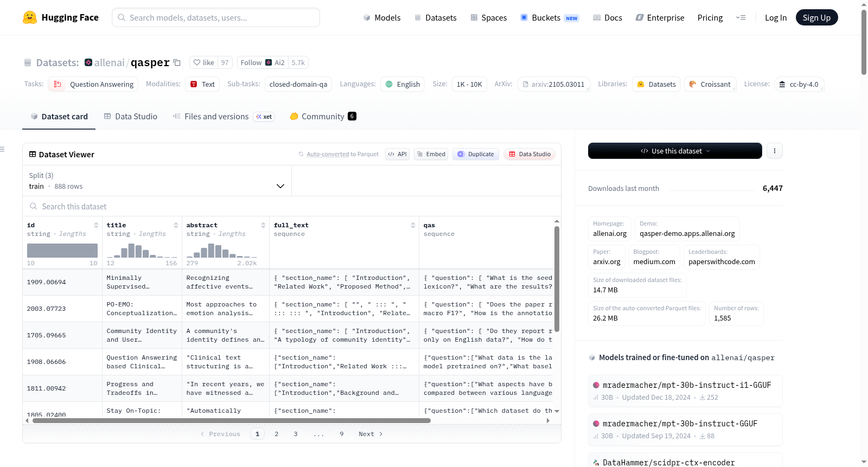Click the abstract length histogram
The image size is (868, 467).
click(222, 251)
